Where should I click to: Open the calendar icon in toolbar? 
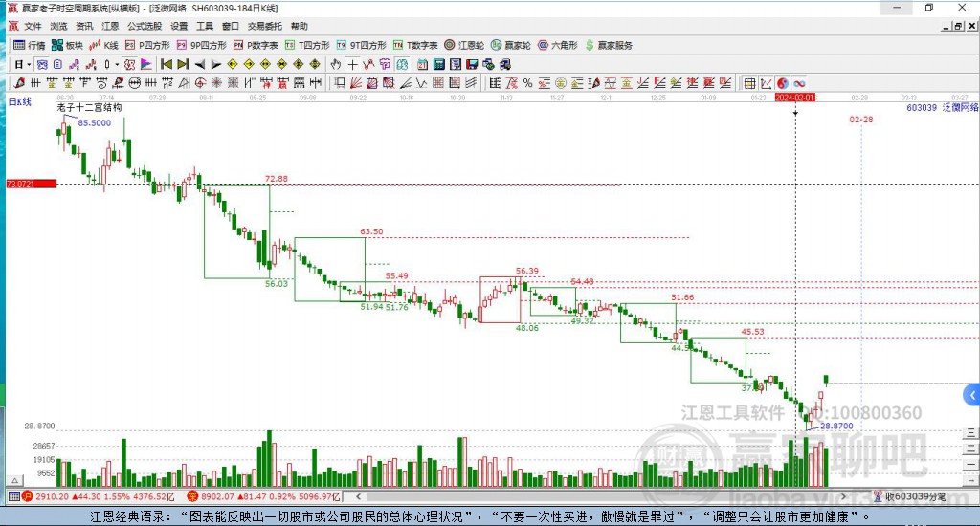coord(423,64)
